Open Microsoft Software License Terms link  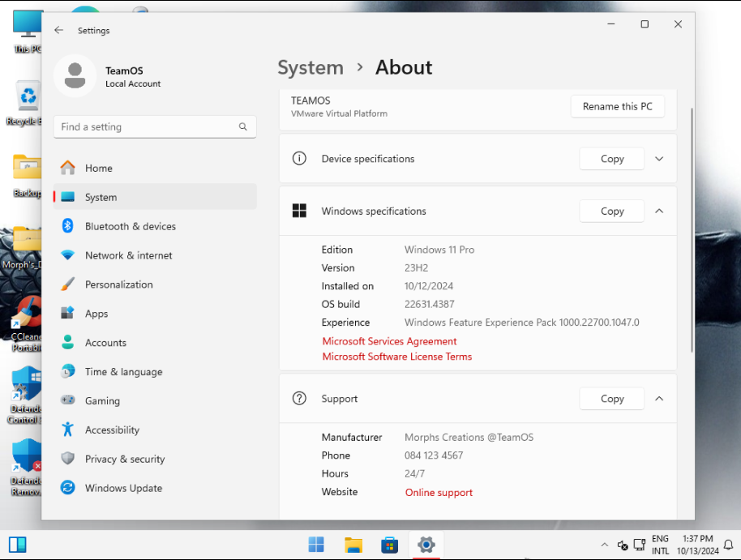click(397, 357)
